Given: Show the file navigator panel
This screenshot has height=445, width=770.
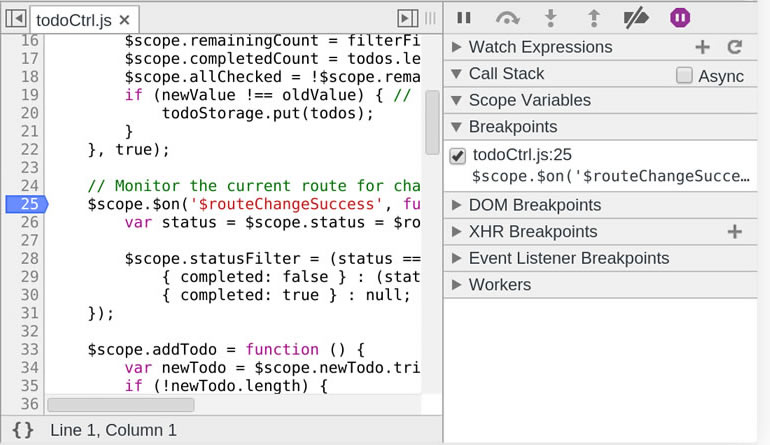Looking at the screenshot, I should 16,18.
